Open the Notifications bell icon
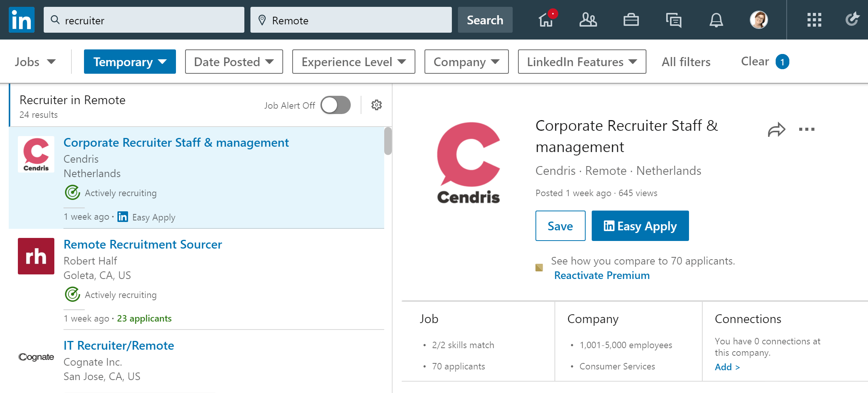Image resolution: width=868 pixels, height=393 pixels. (716, 20)
